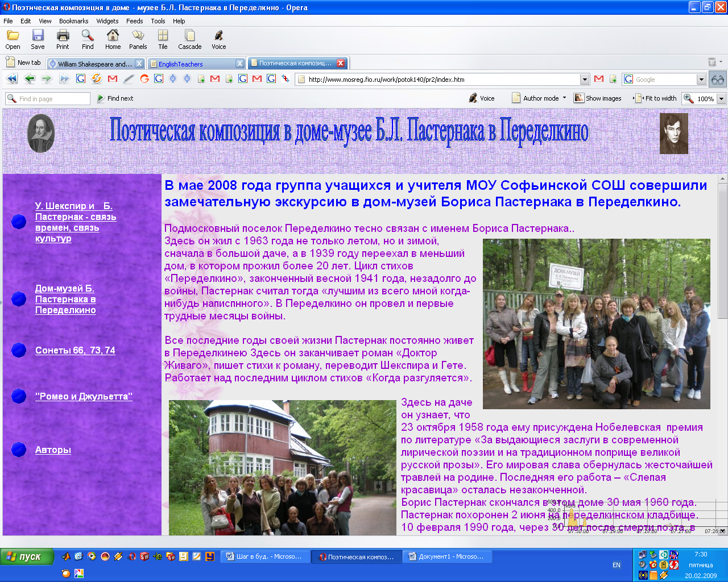Click the Cascade windows icon
This screenshot has width=728, height=582.
(x=189, y=39)
